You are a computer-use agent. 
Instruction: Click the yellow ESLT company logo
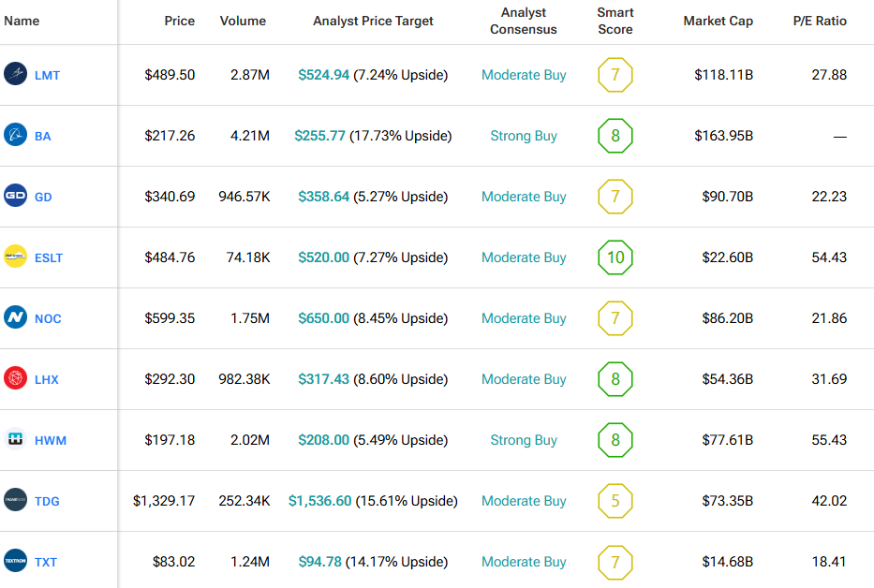point(16,257)
